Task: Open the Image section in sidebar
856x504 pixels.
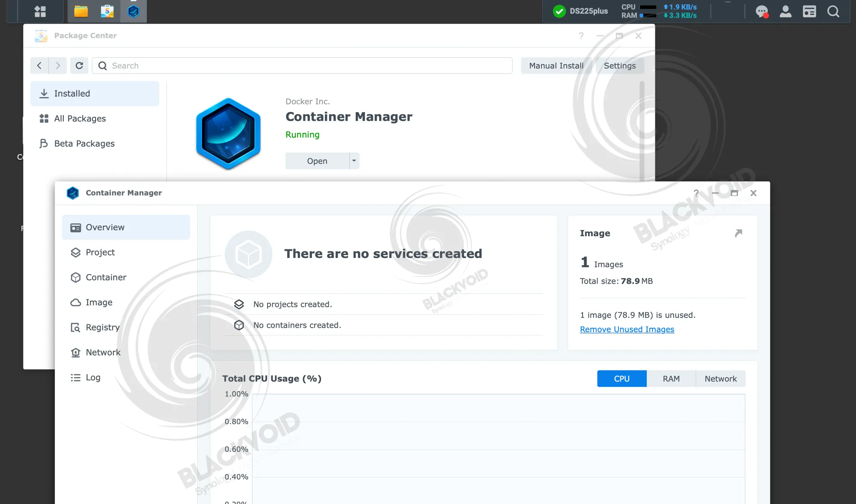Action: point(126,302)
